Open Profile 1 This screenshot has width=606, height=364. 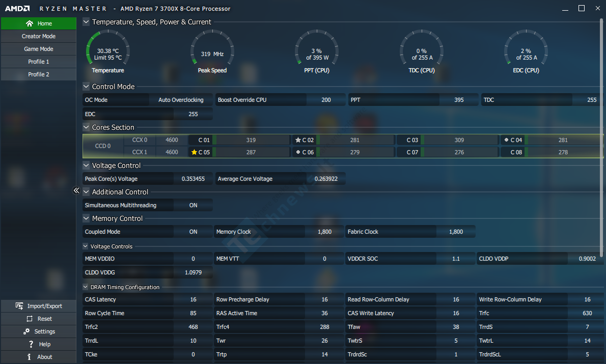tap(39, 62)
